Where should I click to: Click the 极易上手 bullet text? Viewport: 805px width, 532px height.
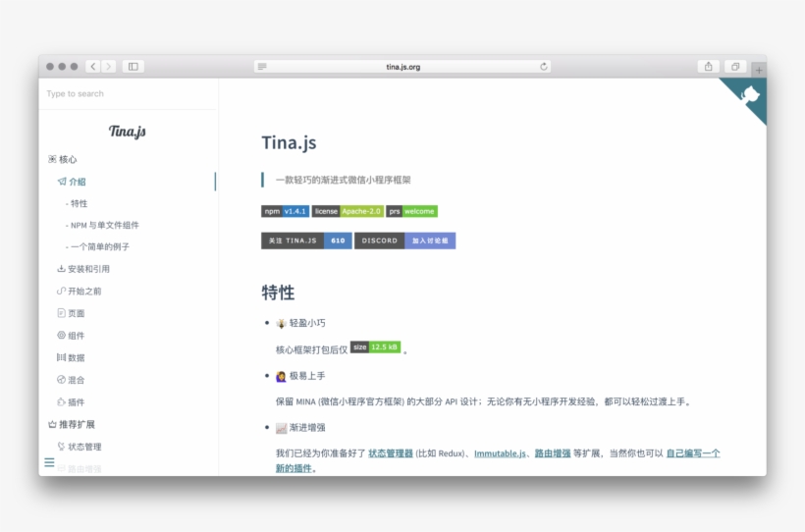tap(307, 375)
